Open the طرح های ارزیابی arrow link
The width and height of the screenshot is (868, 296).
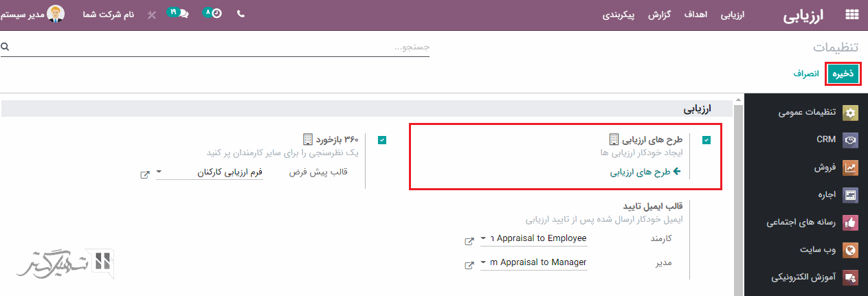(645, 172)
